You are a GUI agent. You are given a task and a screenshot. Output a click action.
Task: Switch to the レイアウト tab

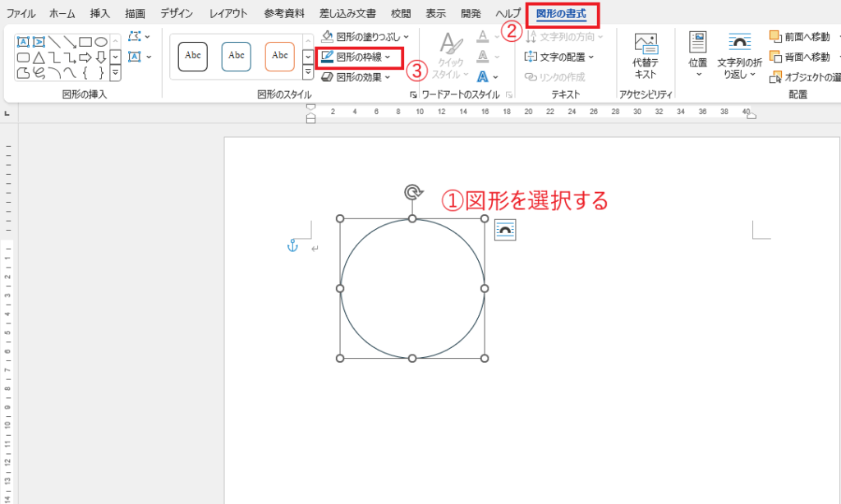[x=228, y=13]
